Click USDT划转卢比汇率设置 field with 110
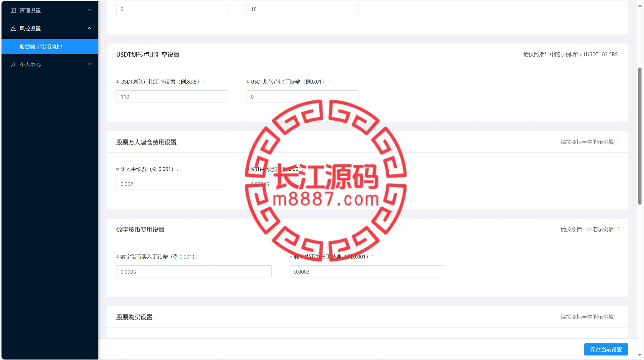 [172, 96]
